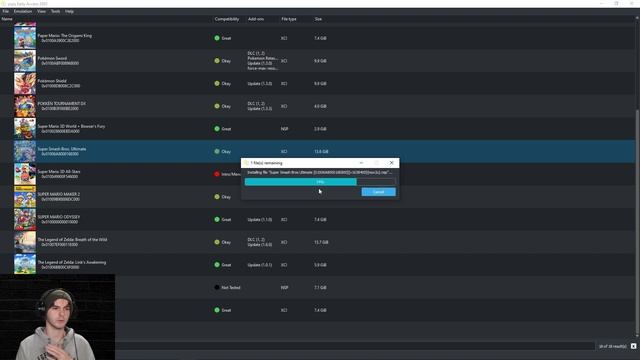This screenshot has width=640, height=360.
Task: Click Okay compatibility dot for Pokémon Shield
Action: 217,83
